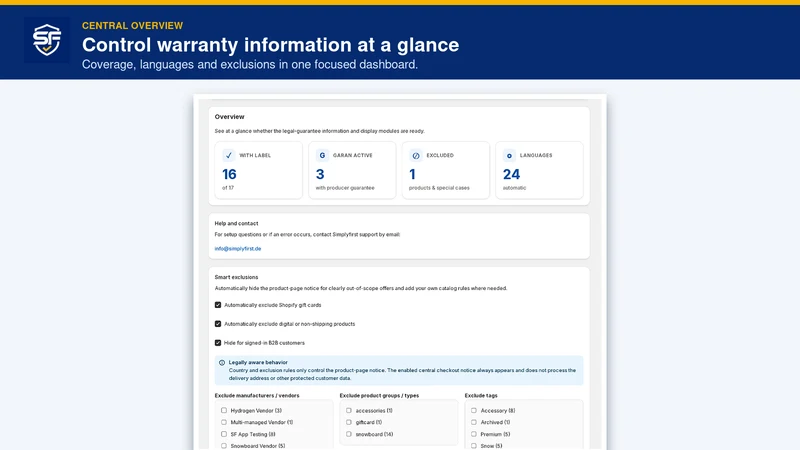Click the Central Overview banner label
Viewport: 800px width, 450px height.
pos(133,26)
